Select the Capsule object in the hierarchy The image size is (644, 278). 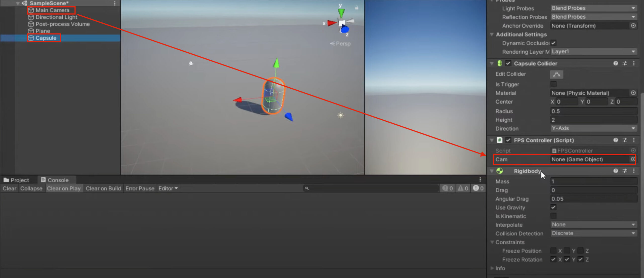coord(46,38)
